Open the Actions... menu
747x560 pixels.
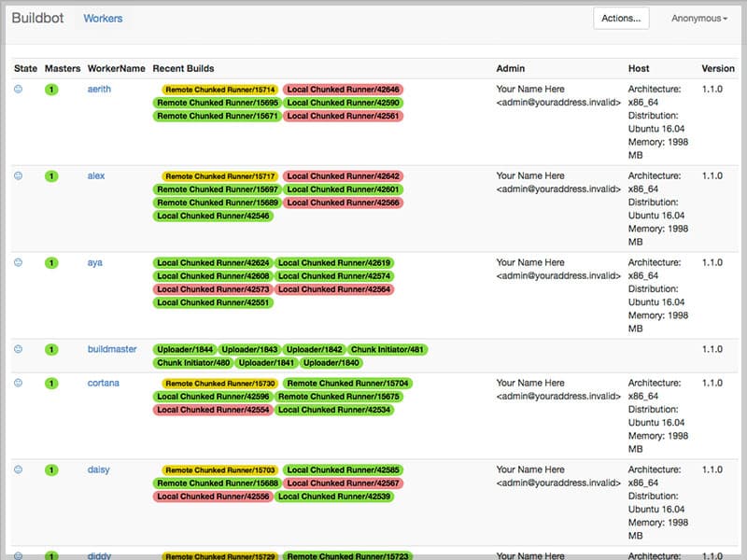click(x=620, y=18)
